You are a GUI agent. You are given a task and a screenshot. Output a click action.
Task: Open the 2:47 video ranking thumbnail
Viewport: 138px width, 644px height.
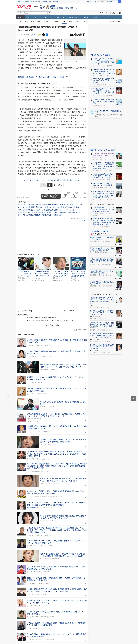tap(119, 210)
